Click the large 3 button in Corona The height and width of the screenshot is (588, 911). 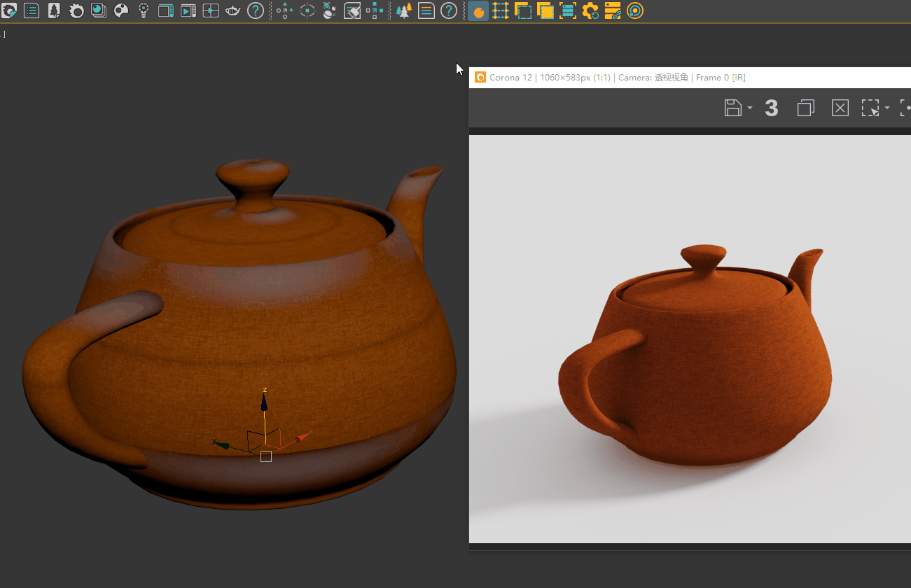[771, 108]
